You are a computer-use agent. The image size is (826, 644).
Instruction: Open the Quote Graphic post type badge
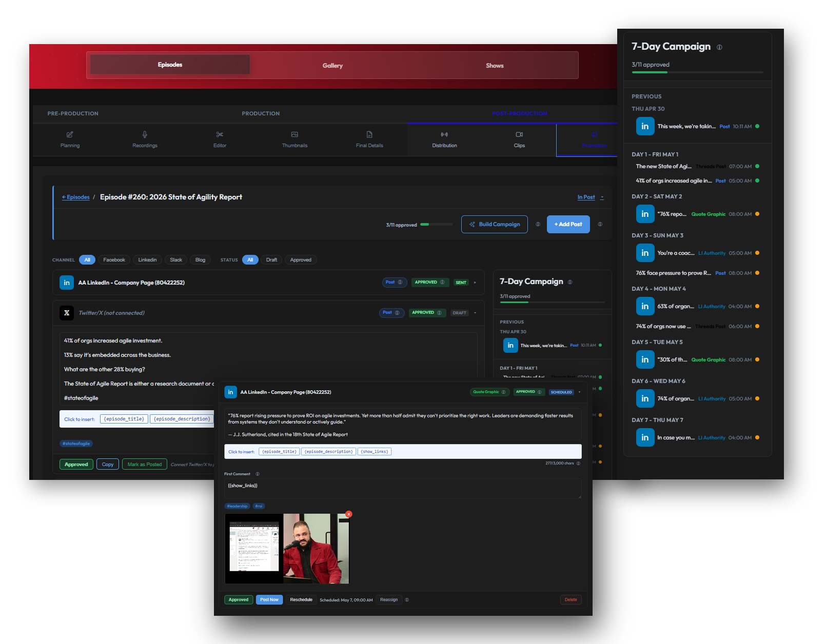pyautogui.click(x=489, y=392)
